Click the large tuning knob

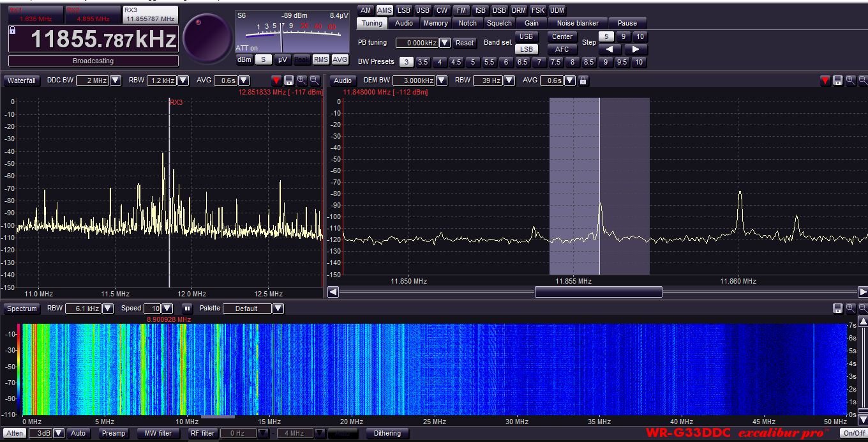[x=207, y=35]
